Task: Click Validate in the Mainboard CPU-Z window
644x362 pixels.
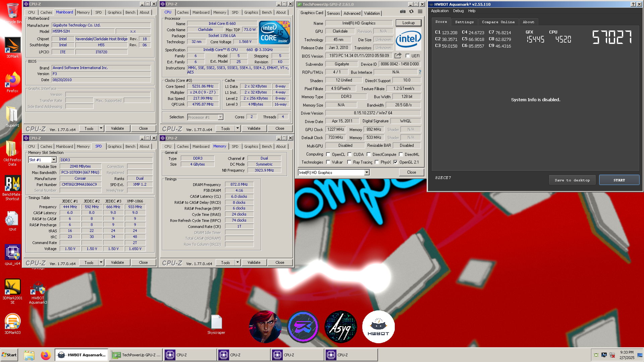Action: (x=117, y=128)
